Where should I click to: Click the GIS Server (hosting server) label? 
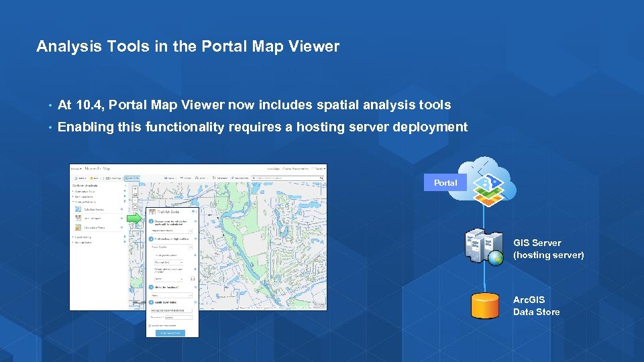548,249
